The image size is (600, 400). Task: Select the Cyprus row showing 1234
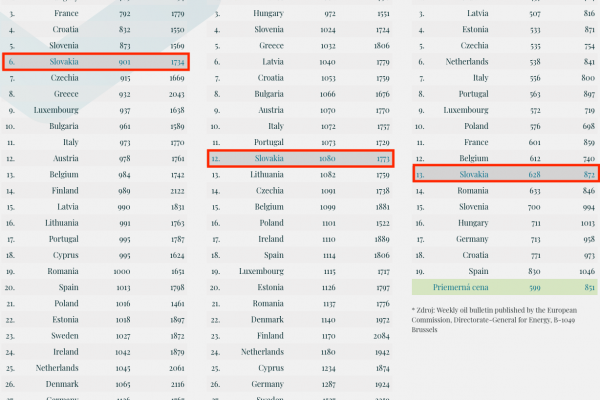(300, 367)
